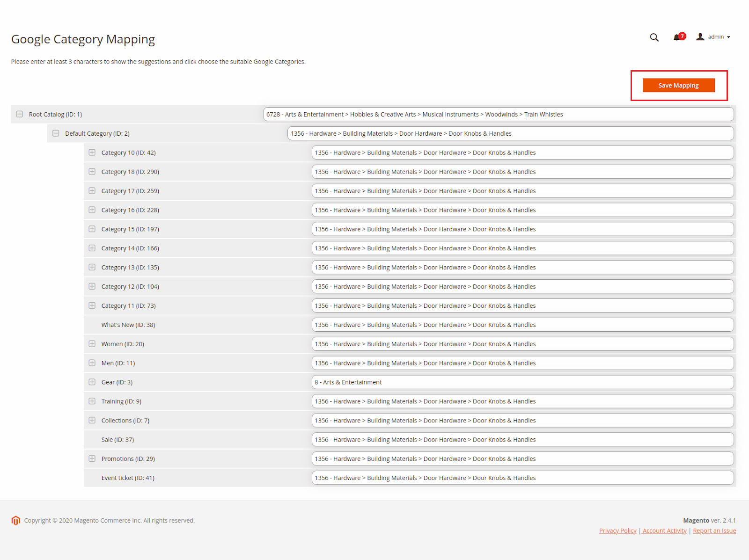Screen dimensions: 749x560
Task: Edit the Collections mapping field
Action: [523, 421]
